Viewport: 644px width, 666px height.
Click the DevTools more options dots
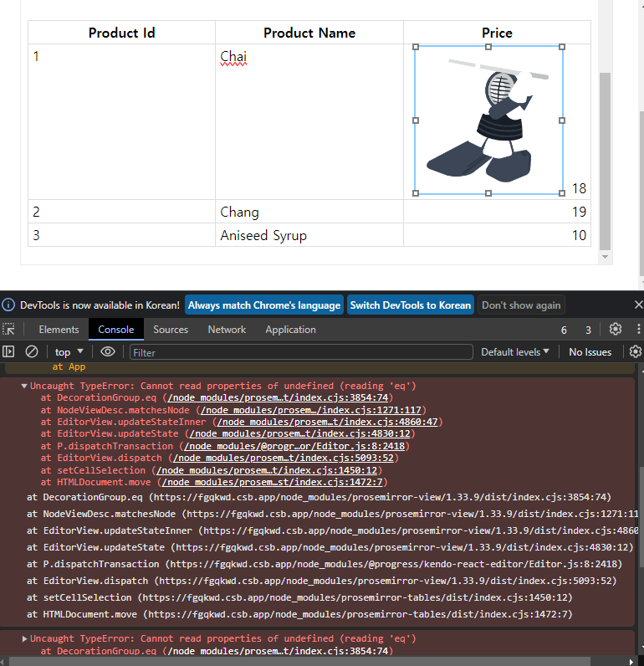coord(638,330)
